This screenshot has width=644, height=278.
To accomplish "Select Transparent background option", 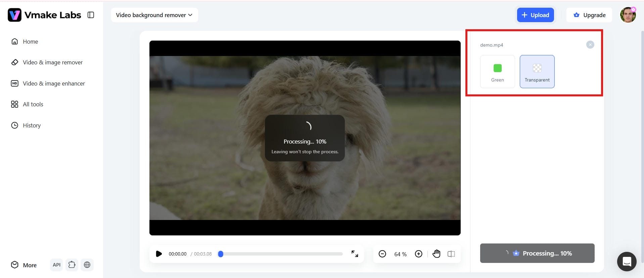I will [x=537, y=72].
